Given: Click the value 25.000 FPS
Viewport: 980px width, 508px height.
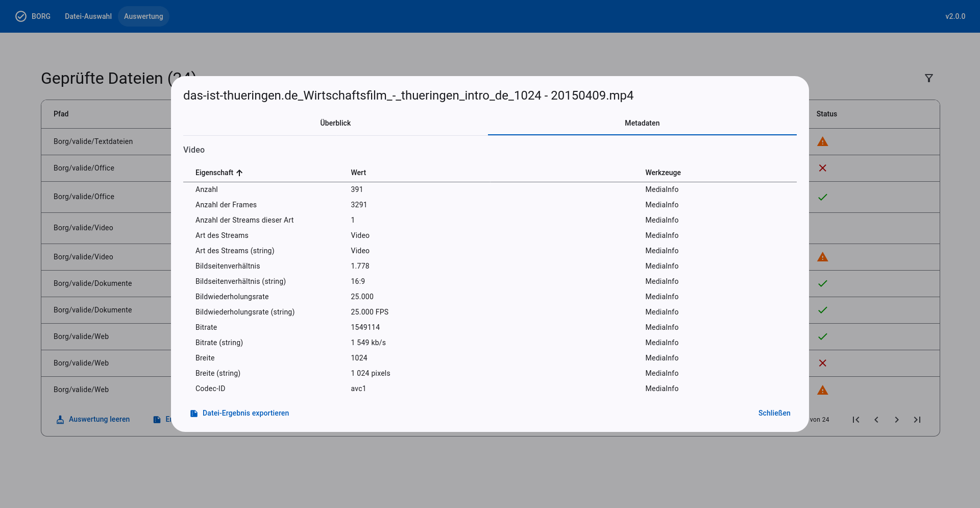Looking at the screenshot, I should [370, 312].
